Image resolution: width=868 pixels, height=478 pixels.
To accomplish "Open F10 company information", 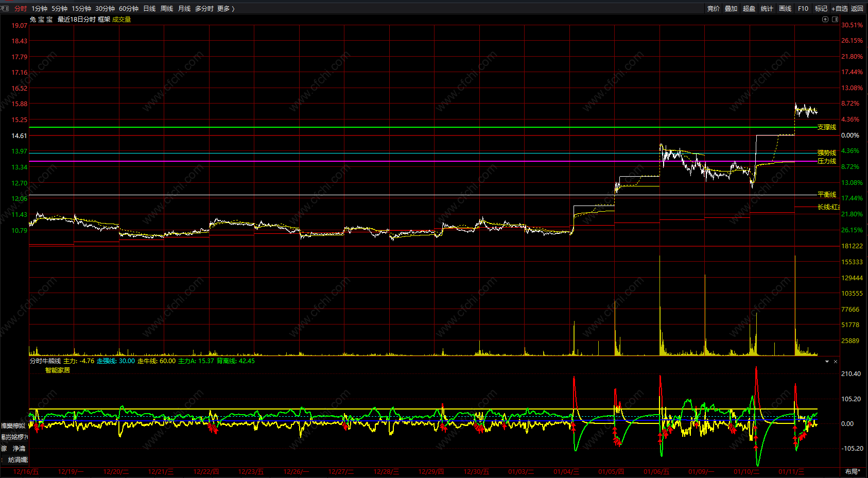I will (x=803, y=9).
